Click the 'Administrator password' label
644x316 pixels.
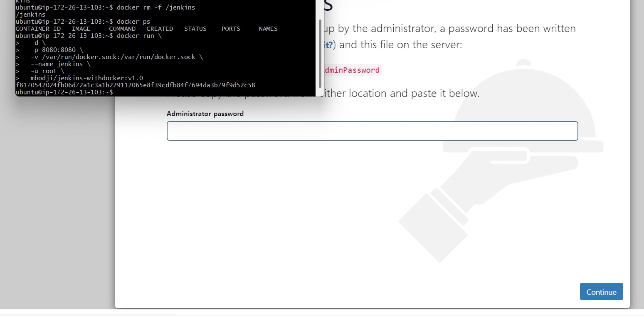pyautogui.click(x=205, y=114)
